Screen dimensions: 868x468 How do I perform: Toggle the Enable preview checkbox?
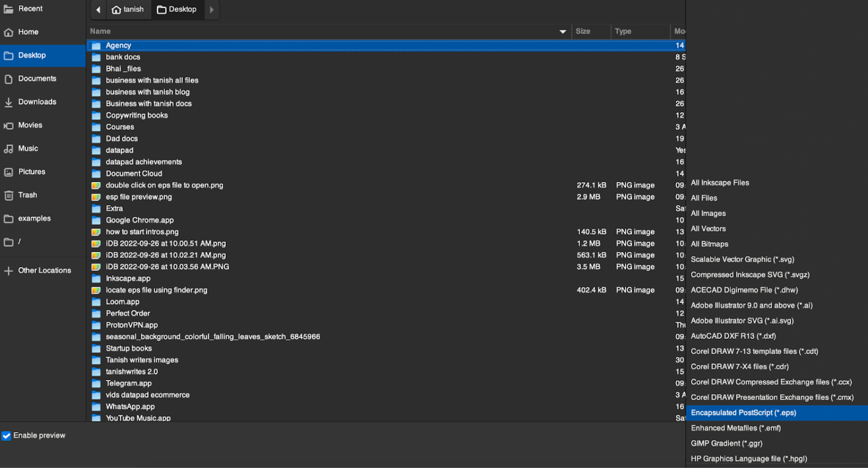(x=6, y=436)
